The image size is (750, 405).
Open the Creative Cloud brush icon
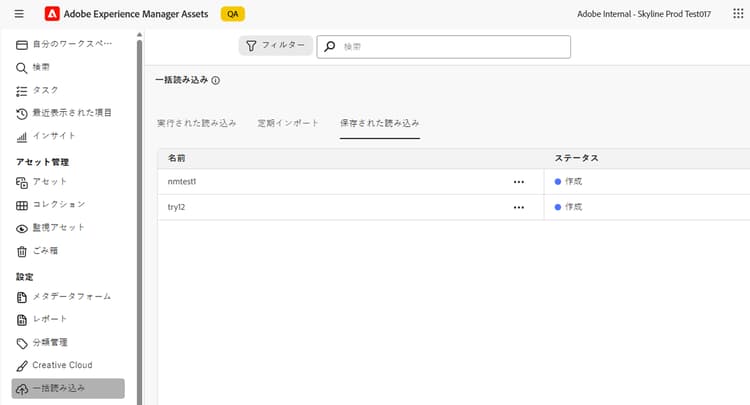[x=22, y=366]
